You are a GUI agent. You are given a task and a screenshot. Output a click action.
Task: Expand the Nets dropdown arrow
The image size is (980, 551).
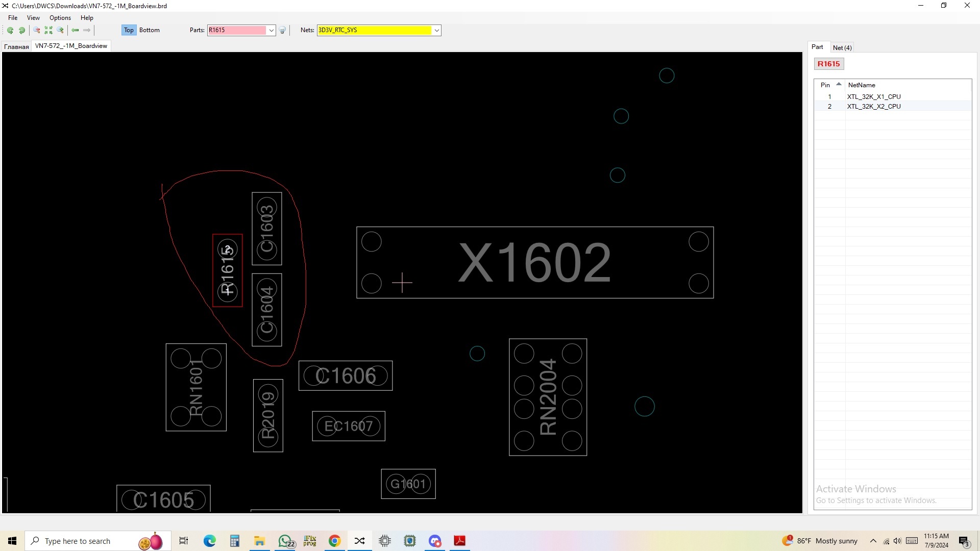[437, 31]
